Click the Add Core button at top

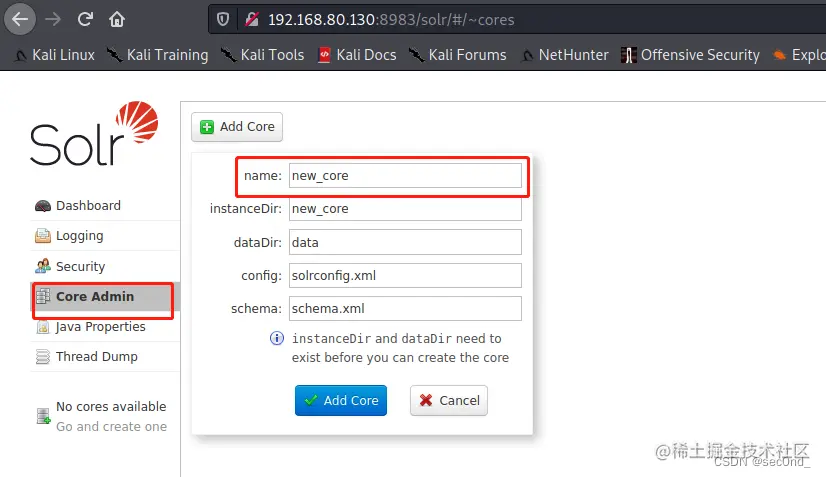pyautogui.click(x=237, y=127)
